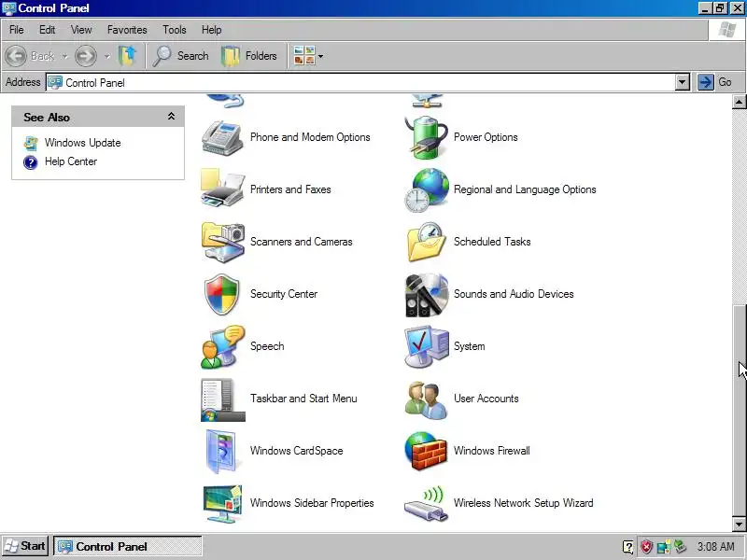The height and width of the screenshot is (560, 747).
Task: Open the User Accounts icon
Action: tap(426, 399)
